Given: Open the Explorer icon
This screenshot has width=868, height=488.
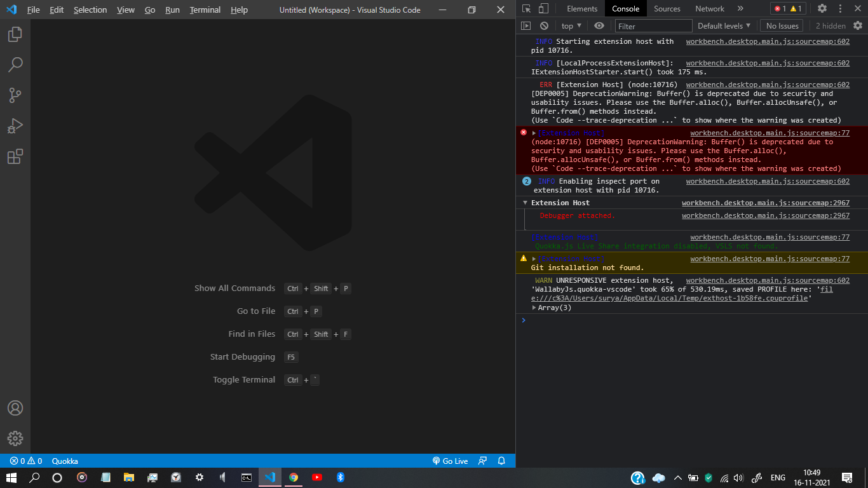Looking at the screenshot, I should [x=15, y=34].
